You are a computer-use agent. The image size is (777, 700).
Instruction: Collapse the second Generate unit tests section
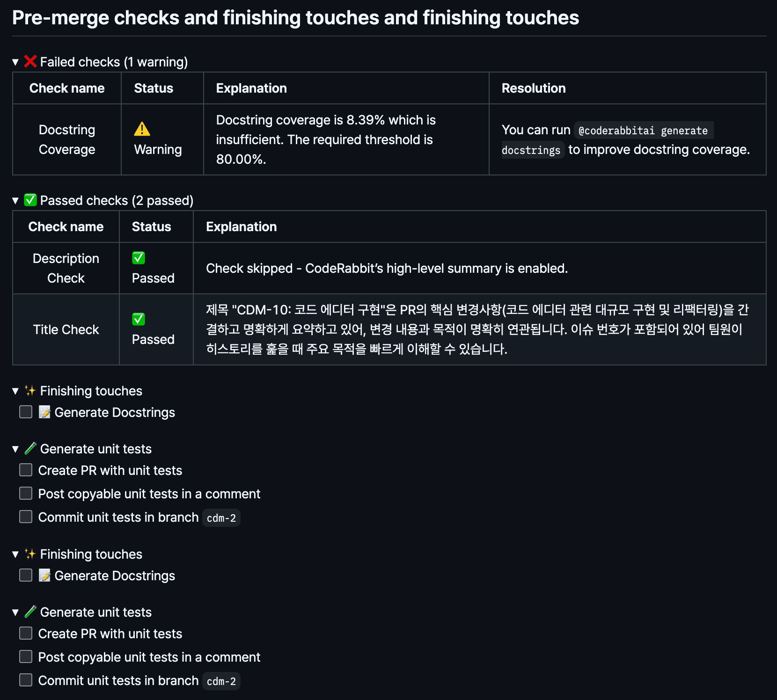15,612
